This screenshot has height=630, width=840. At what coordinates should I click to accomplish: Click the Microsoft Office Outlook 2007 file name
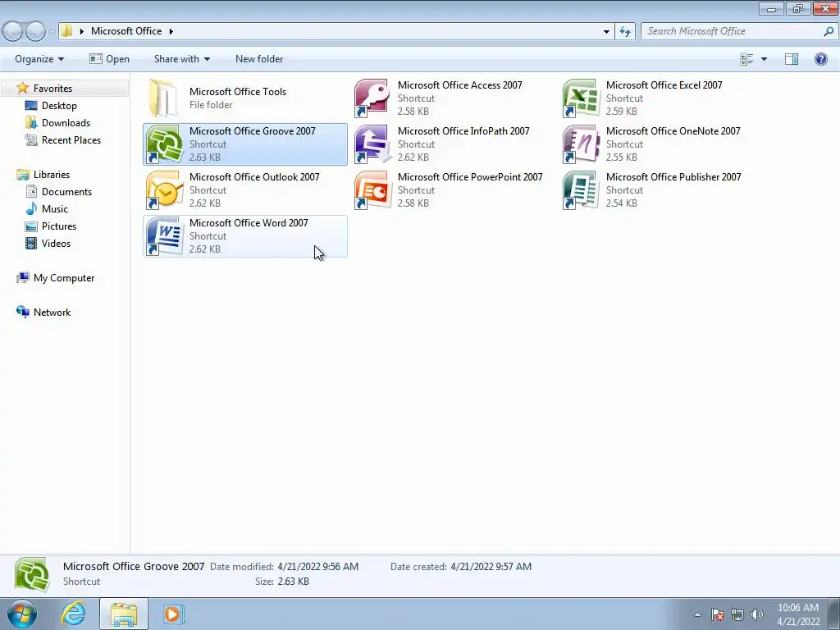tap(254, 177)
